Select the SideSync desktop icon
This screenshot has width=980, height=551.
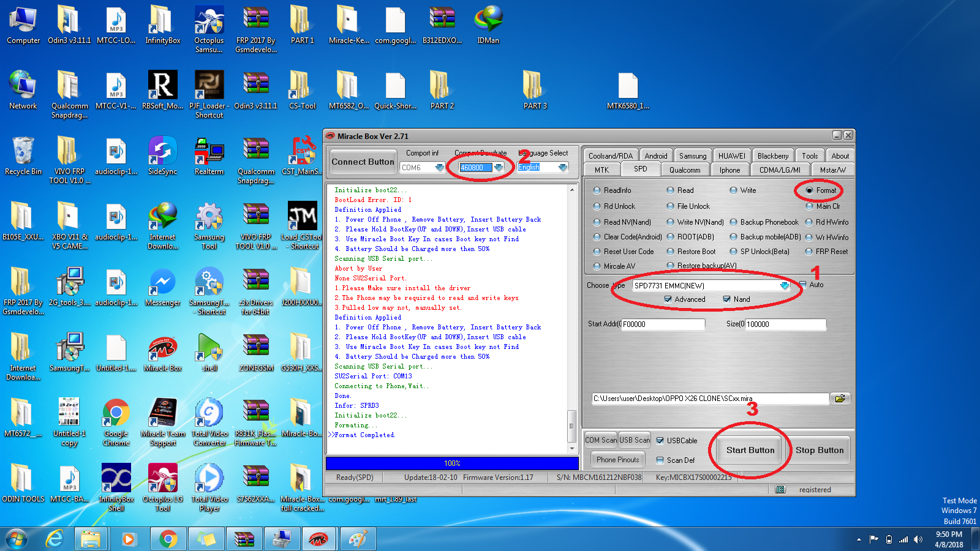tap(163, 156)
